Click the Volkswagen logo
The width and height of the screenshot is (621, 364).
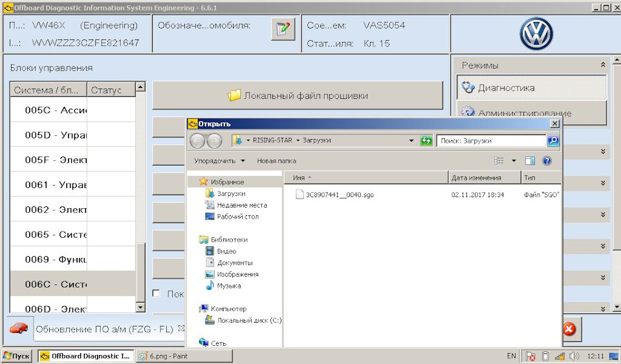(536, 34)
